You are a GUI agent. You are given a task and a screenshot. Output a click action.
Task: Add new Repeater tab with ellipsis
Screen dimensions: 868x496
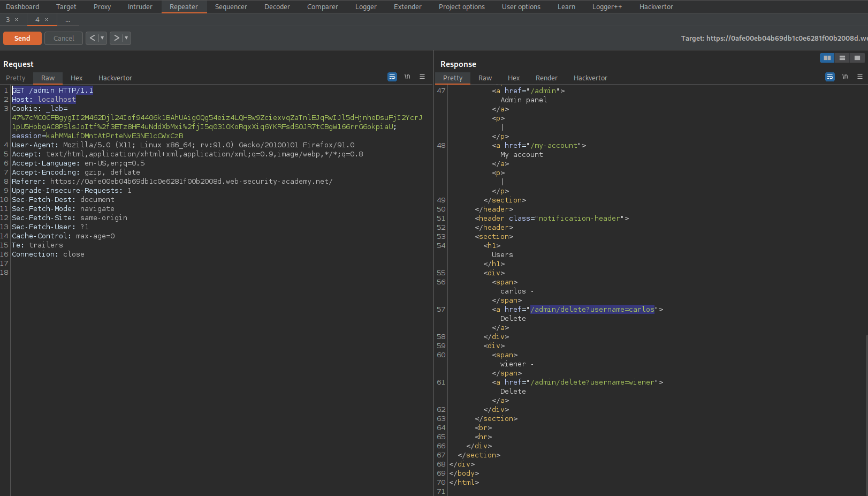[x=68, y=20]
